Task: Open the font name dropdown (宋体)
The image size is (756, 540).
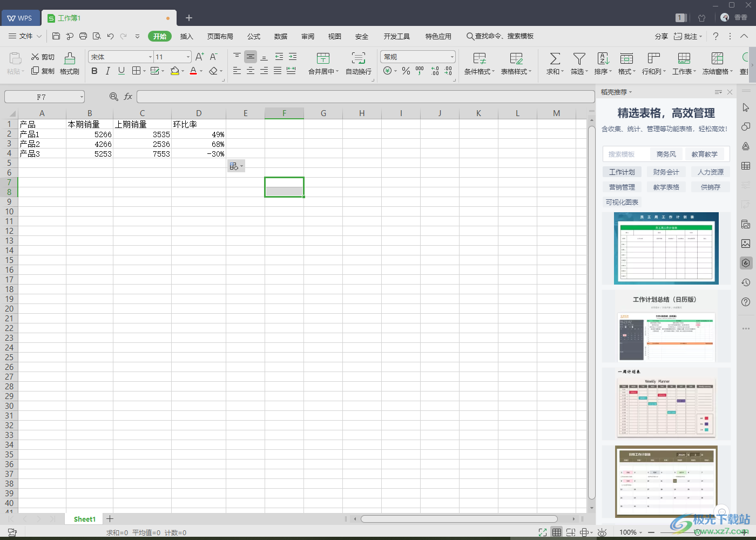Action: point(150,57)
